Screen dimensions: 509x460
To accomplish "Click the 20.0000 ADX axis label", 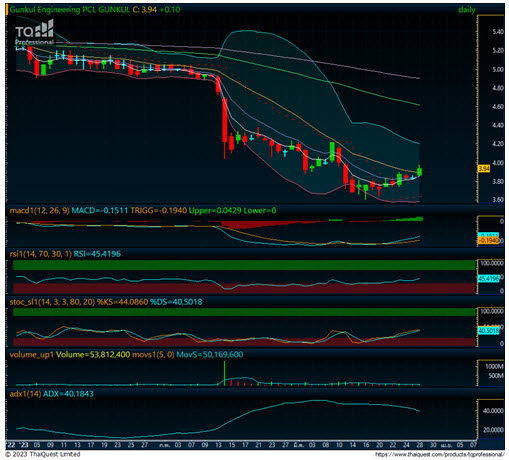I will [x=493, y=430].
